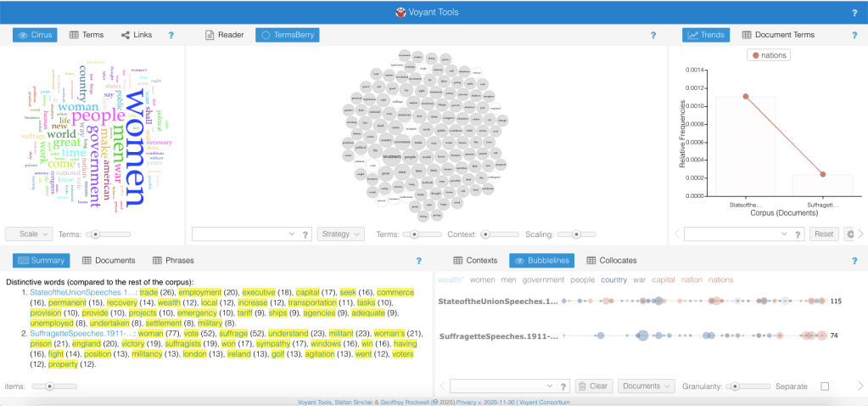Open help icon in blue title bar
This screenshot has width=868, height=406.
[854, 13]
